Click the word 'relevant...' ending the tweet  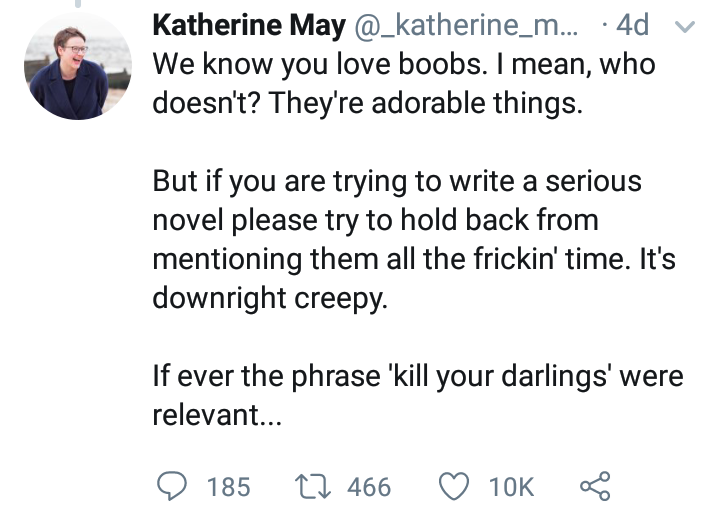tap(217, 416)
